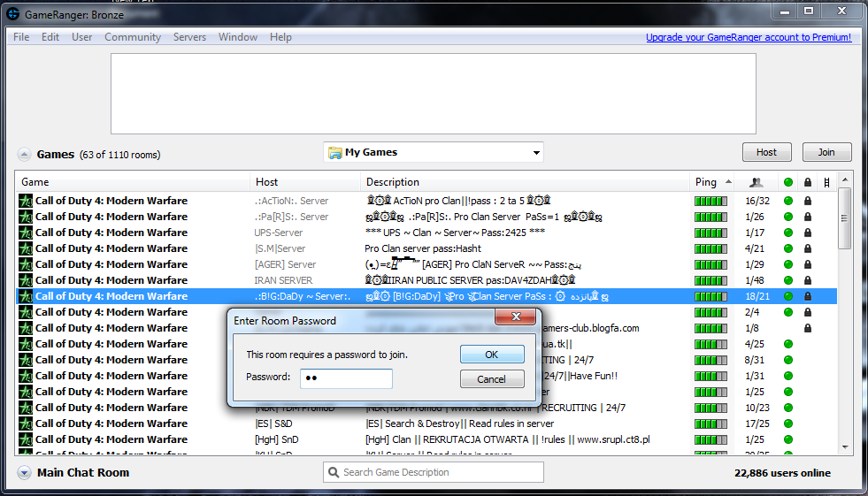Maximize the GameRanger window
The width and height of the screenshot is (868, 496).
[x=809, y=11]
